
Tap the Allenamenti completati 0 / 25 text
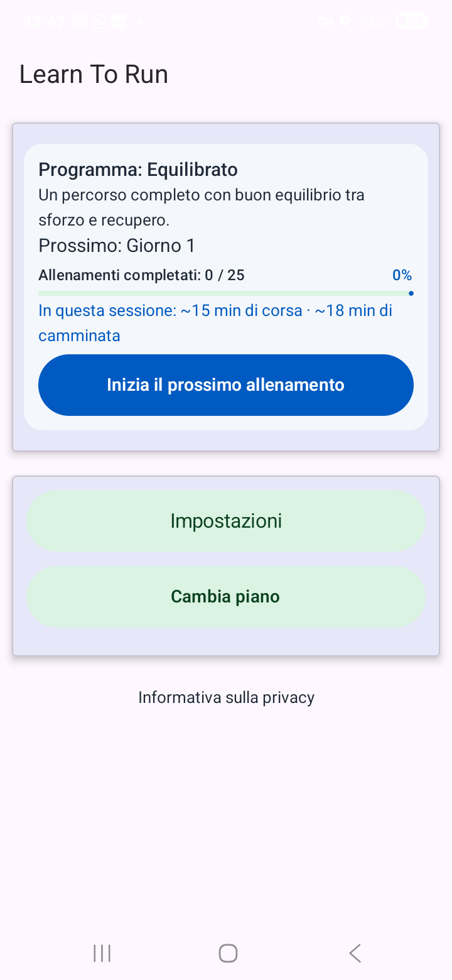pyautogui.click(x=142, y=275)
